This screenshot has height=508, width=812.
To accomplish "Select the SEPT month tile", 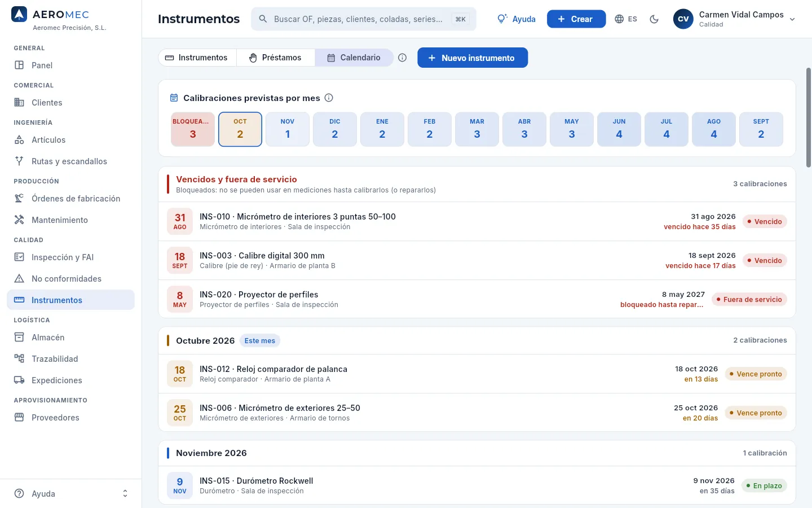I will click(761, 129).
